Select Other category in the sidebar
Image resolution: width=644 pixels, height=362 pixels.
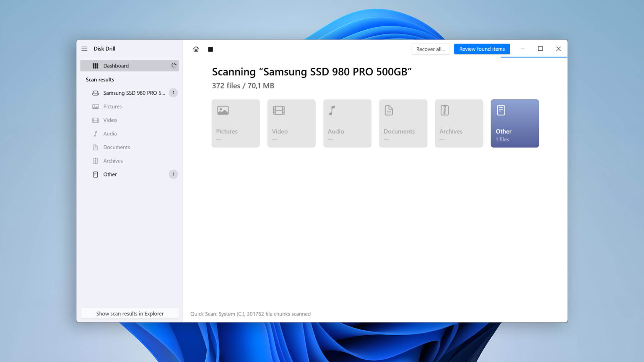coord(110,174)
